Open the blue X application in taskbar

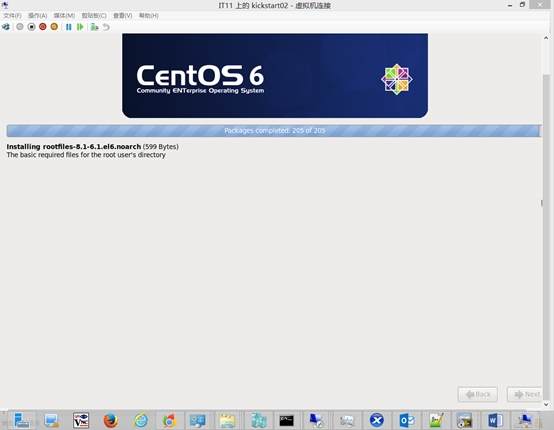(377, 420)
